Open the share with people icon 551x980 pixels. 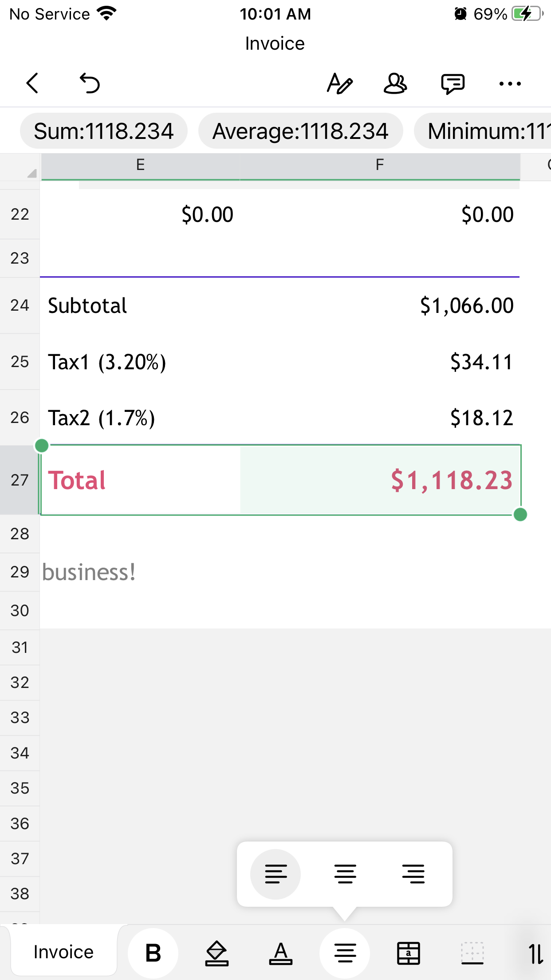(x=395, y=83)
